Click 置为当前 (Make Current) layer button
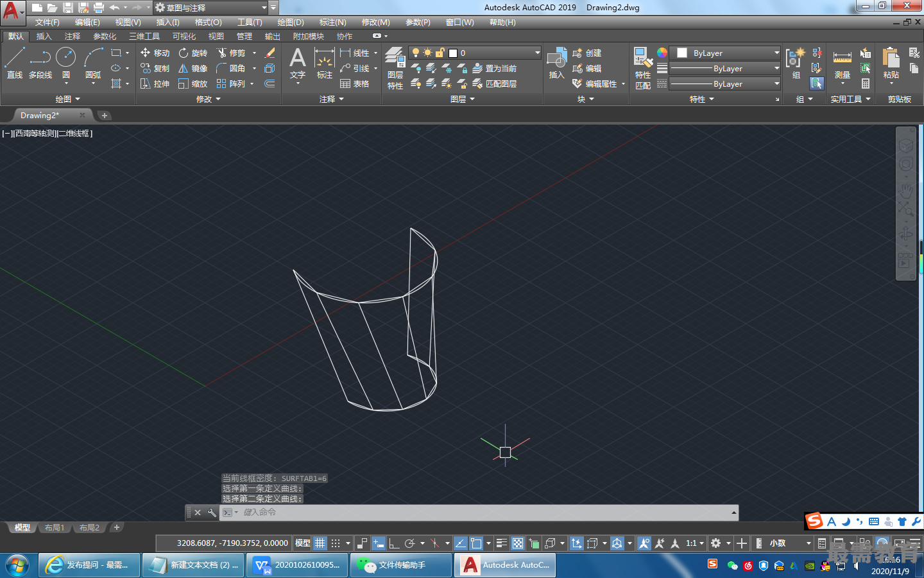Image resolution: width=924 pixels, height=578 pixels. (x=495, y=68)
